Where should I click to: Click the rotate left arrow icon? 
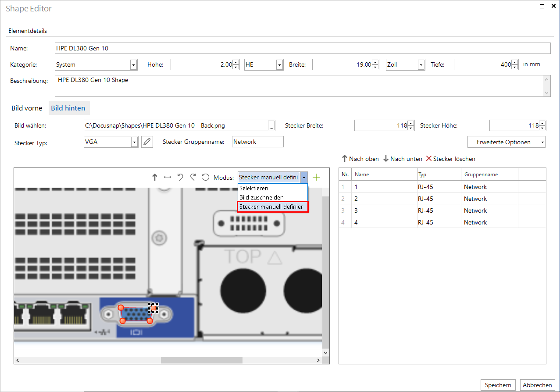click(x=180, y=177)
